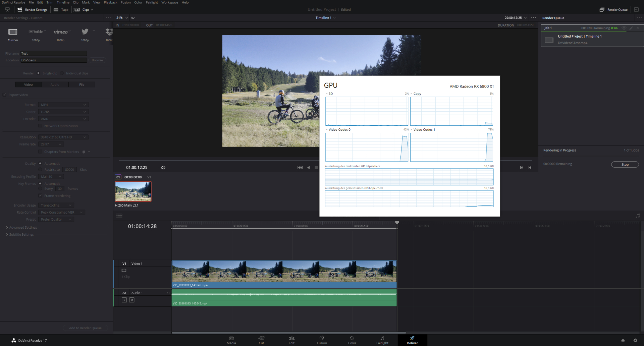Open Encoder dropdown showing AMD
Viewport: 644px width, 346px height.
coord(63,119)
